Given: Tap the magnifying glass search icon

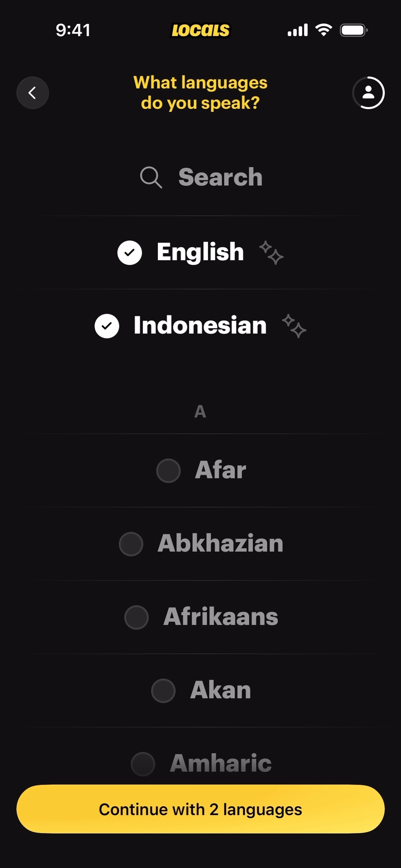Looking at the screenshot, I should pos(151,177).
